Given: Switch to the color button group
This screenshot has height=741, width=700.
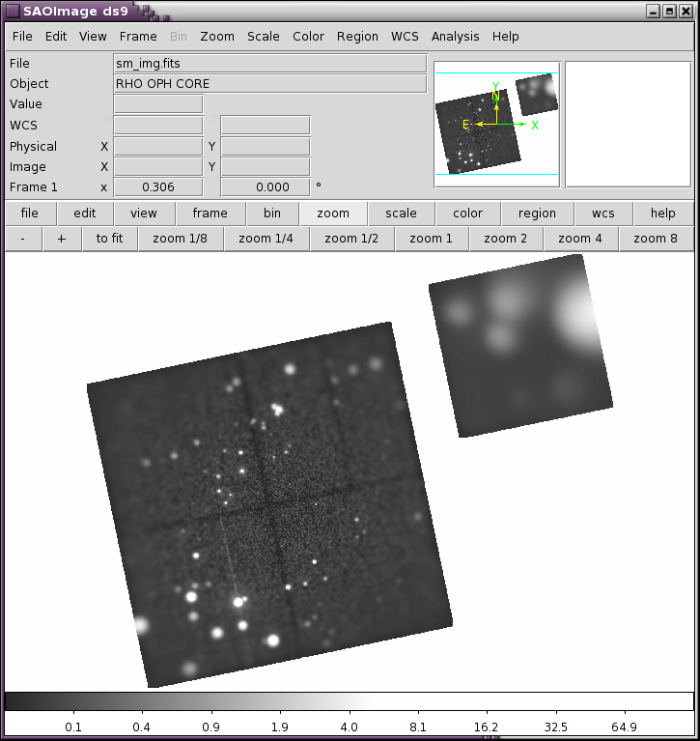Looking at the screenshot, I should pyautogui.click(x=468, y=214).
